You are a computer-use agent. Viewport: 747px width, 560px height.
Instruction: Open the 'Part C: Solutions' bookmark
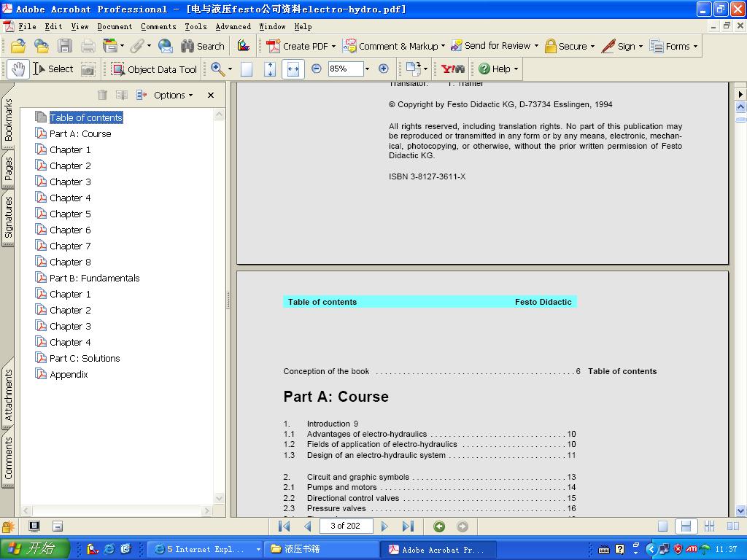(85, 358)
